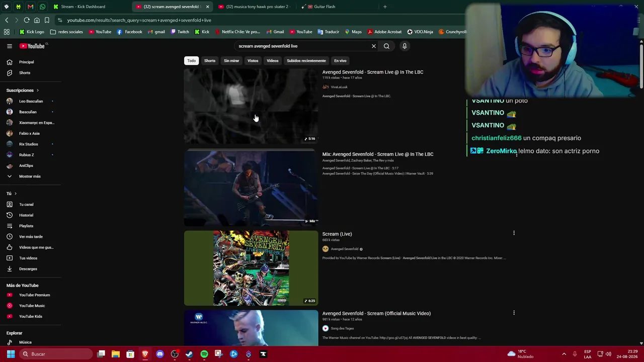The width and height of the screenshot is (644, 362).
Task: Open Steam from the taskbar
Action: coord(189,354)
